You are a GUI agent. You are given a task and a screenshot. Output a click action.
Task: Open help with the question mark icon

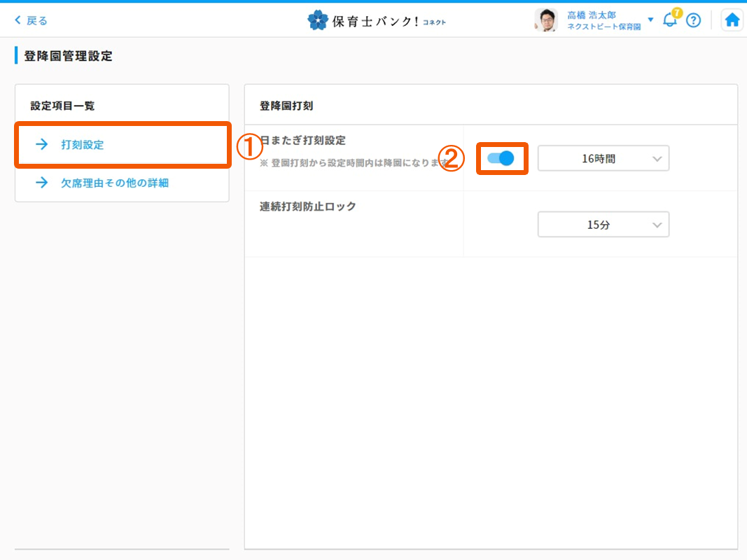pos(693,20)
